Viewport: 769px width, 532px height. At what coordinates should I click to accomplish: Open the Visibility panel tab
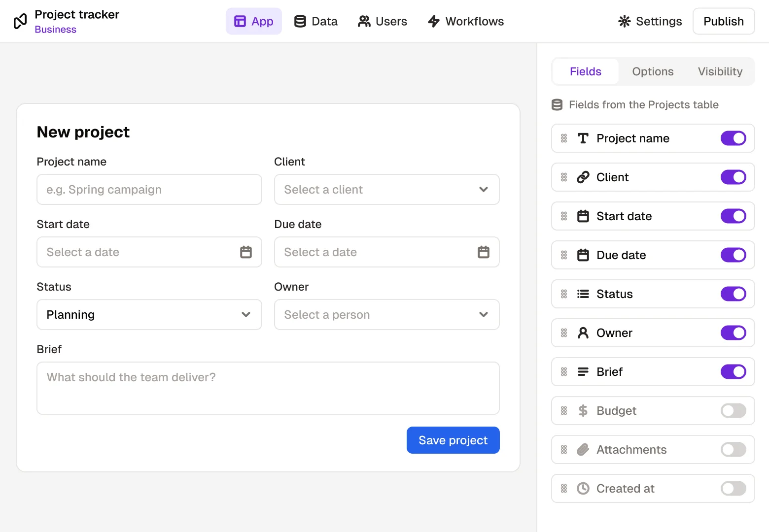(720, 71)
